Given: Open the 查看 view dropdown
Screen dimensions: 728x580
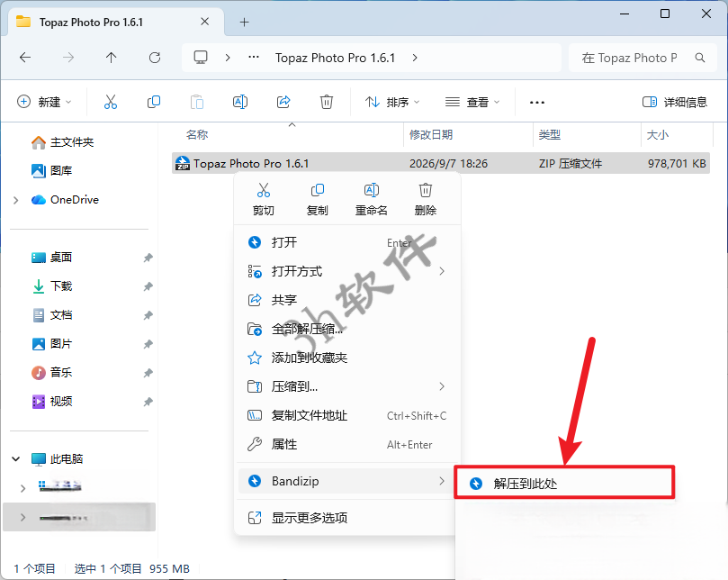Looking at the screenshot, I should point(472,102).
